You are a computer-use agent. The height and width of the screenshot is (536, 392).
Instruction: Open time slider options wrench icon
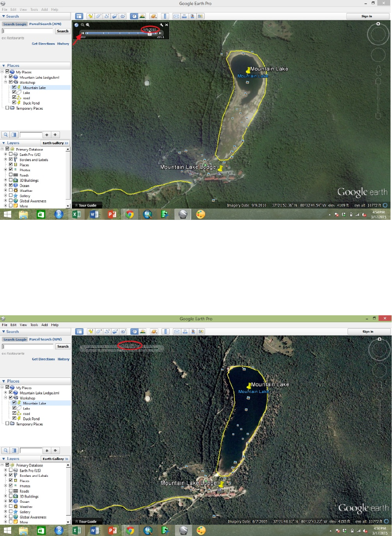coord(161,25)
